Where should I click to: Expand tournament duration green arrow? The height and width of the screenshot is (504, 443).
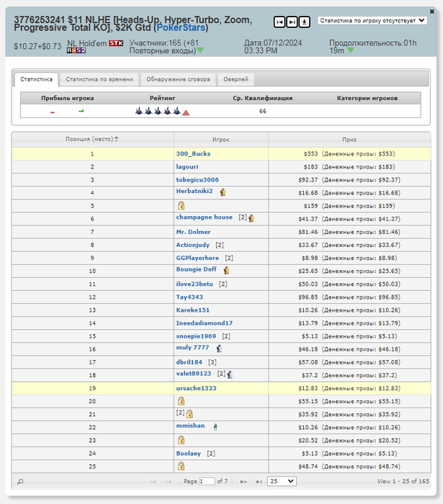350,50
